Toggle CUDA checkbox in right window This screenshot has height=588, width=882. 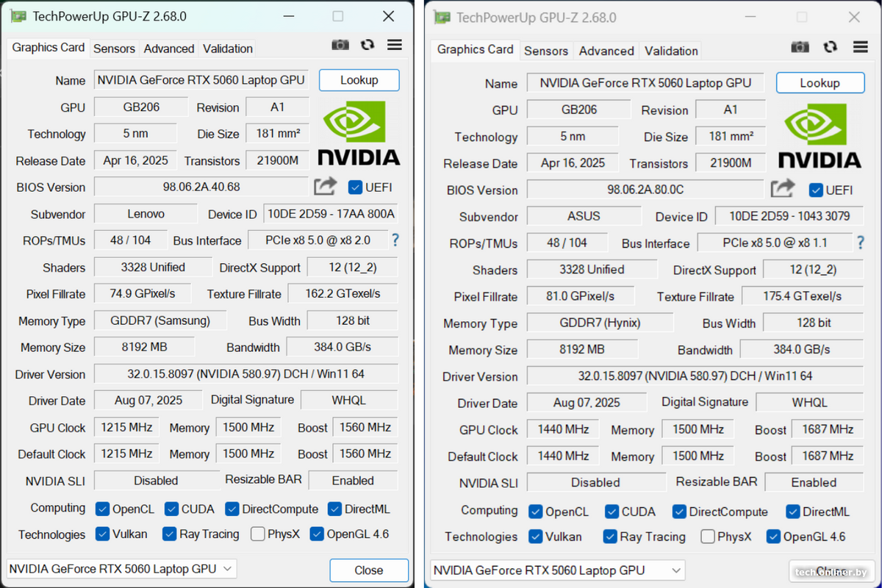click(x=612, y=512)
